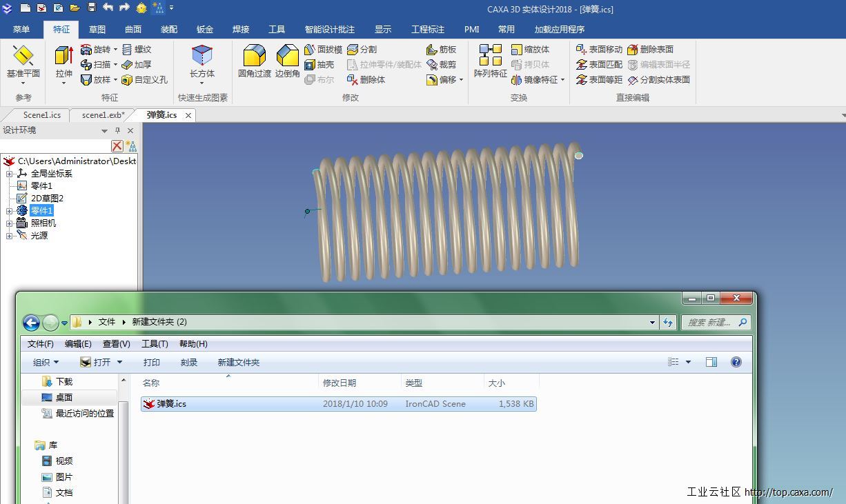Image resolution: width=846 pixels, height=504 pixels.
Task: Apply 圆角过渡 fillet tool
Action: tap(255, 61)
